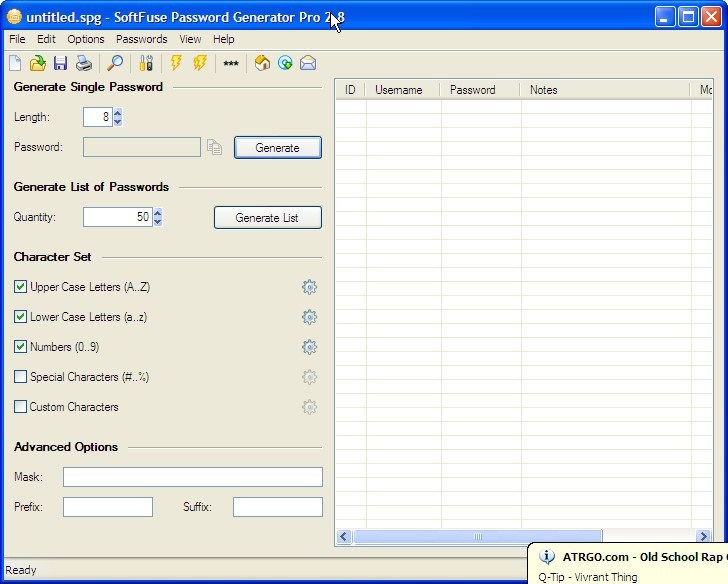Click the horizontal scrollbar thumb
The image size is (728, 584).
[478, 537]
